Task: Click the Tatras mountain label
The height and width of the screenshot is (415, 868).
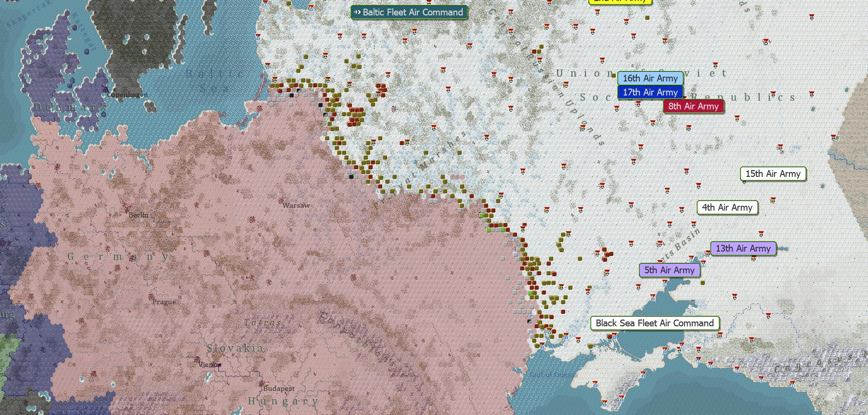Action: tap(262, 322)
